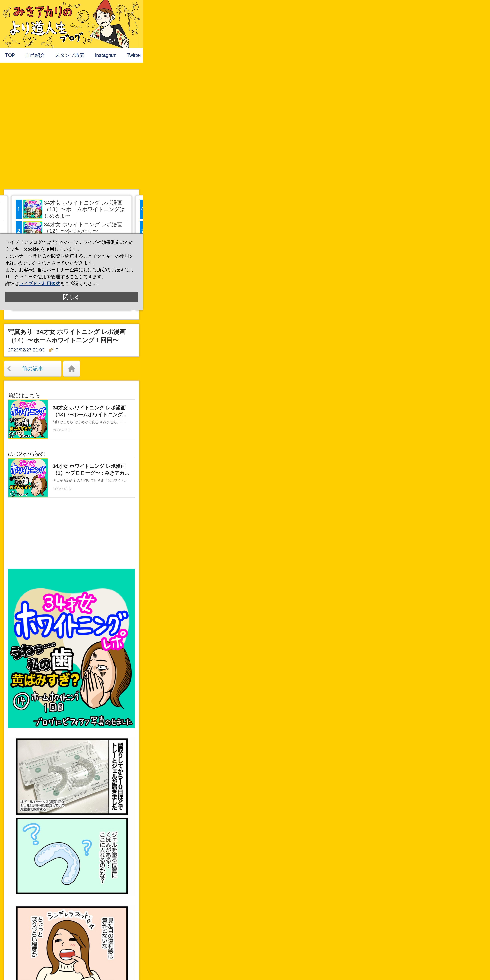Click mikiakari.jp under episode 13 card
The width and height of the screenshot is (490, 980).
pos(62,430)
